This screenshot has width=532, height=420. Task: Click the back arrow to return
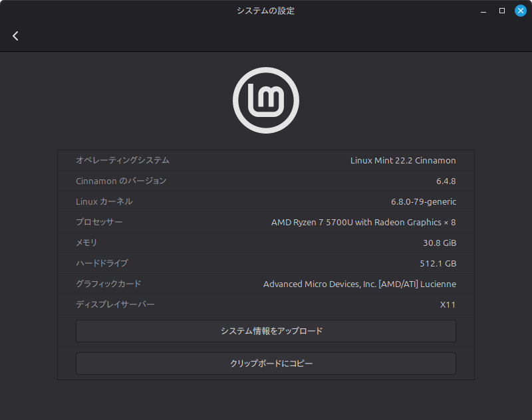pos(15,36)
